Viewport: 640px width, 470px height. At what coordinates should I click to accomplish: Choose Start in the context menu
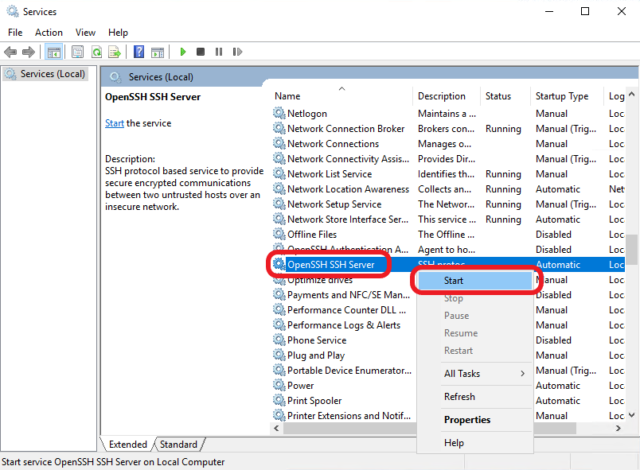pyautogui.click(x=453, y=281)
